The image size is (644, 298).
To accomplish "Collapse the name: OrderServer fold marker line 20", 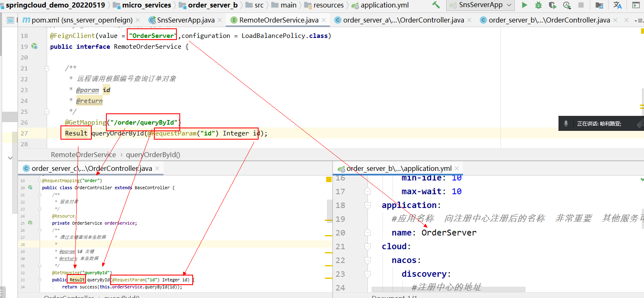I will tap(367, 233).
